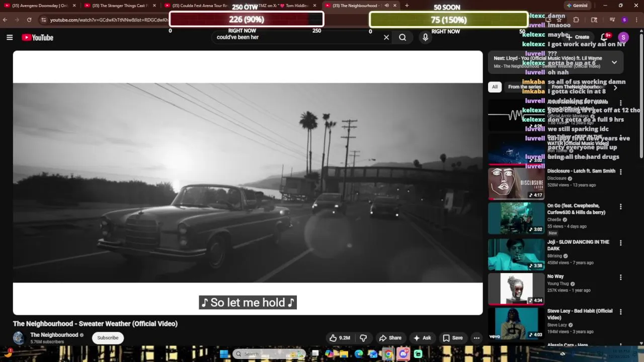The height and width of the screenshot is (362, 644).
Task: Open options for Arctic Monkeys video
Action: point(620,103)
